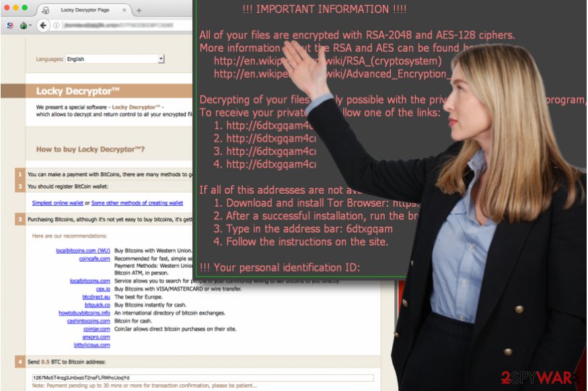Open the Simplest online wallet link
Image resolution: width=588 pixels, height=391 pixels.
[x=57, y=203]
